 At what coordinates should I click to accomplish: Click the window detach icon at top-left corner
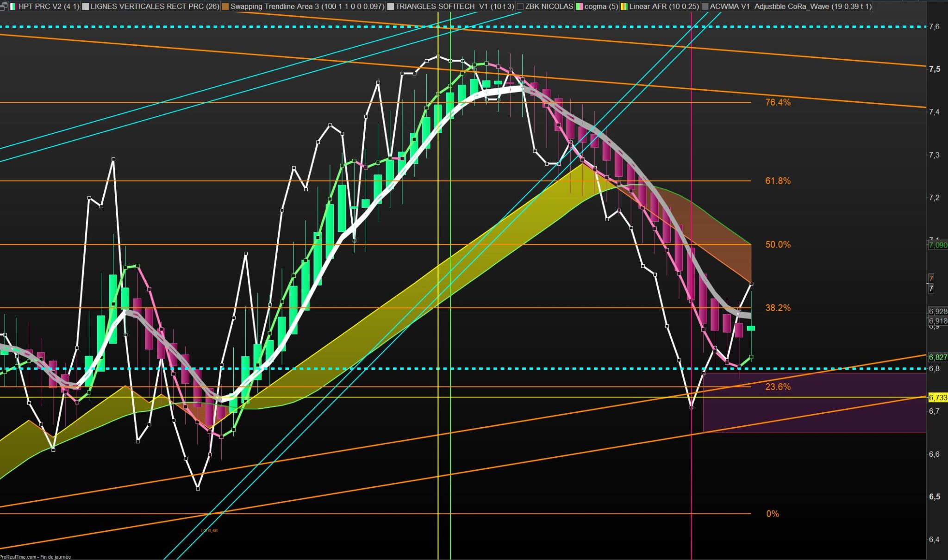[3, 6]
